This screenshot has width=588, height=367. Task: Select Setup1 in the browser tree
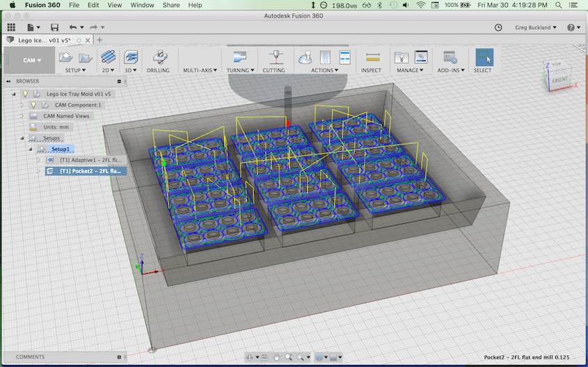pyautogui.click(x=61, y=149)
